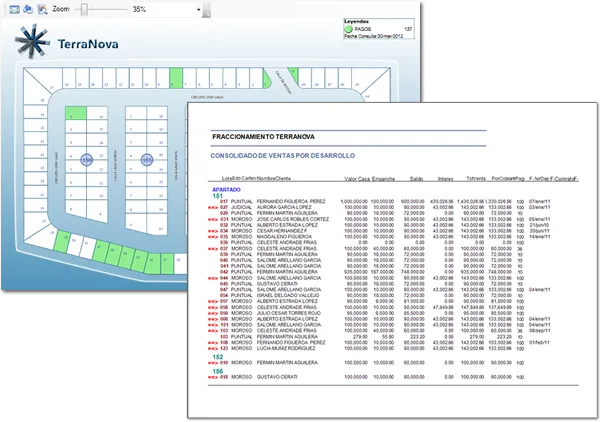The image size is (600, 422).
Task: Click the name 'JULIO CESAR TORRES ROJO'
Action: pyautogui.click(x=289, y=313)
